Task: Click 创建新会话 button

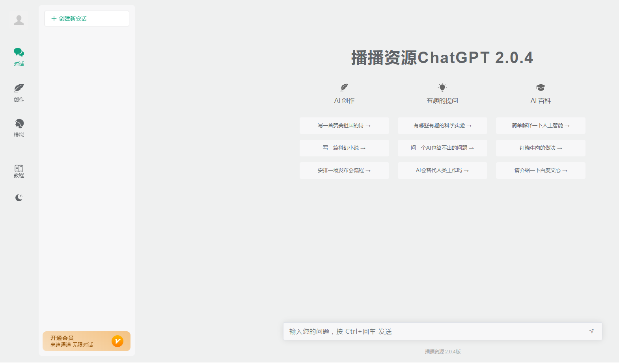Action: pyautogui.click(x=87, y=19)
